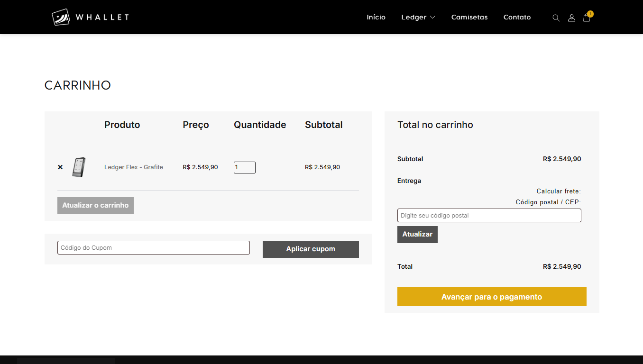Click the user account icon
This screenshot has height=364, width=643.
(571, 18)
